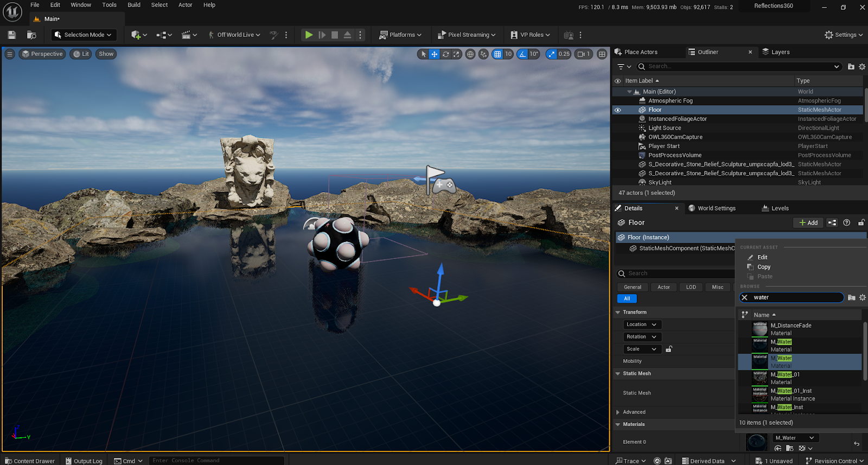This screenshot has width=868, height=465.
Task: Toggle rotation angle snapping icon
Action: [x=522, y=54]
